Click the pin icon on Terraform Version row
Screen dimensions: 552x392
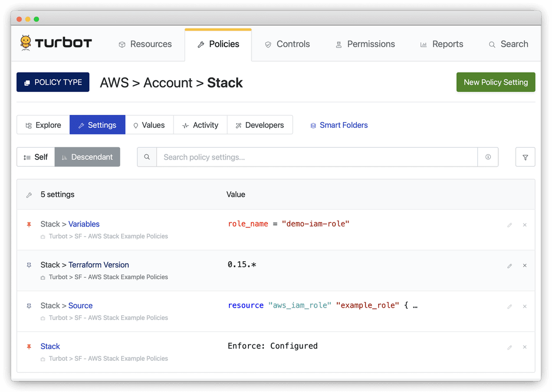coord(29,265)
